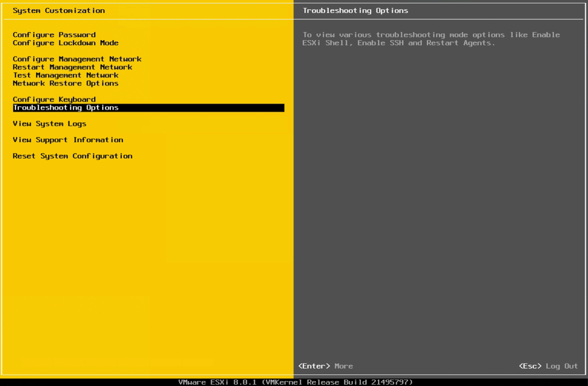The height and width of the screenshot is (386, 588).
Task: Select Configure Password menu entry
Action: click(x=54, y=35)
